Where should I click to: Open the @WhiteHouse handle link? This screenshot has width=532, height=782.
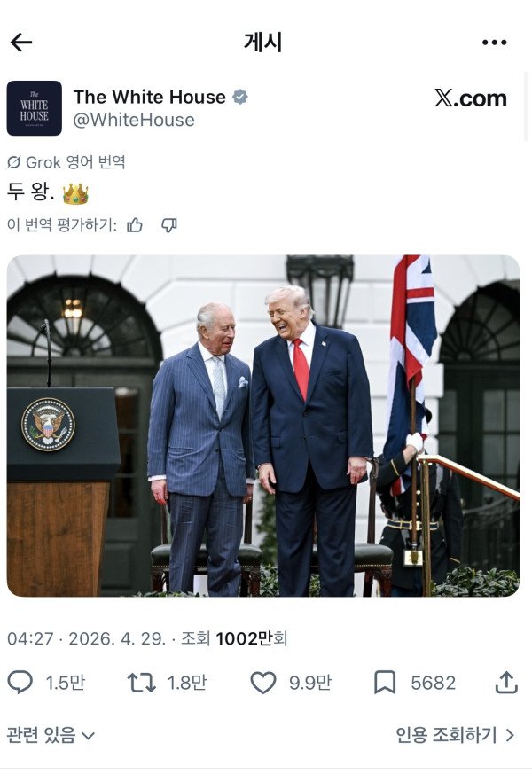[x=134, y=121]
